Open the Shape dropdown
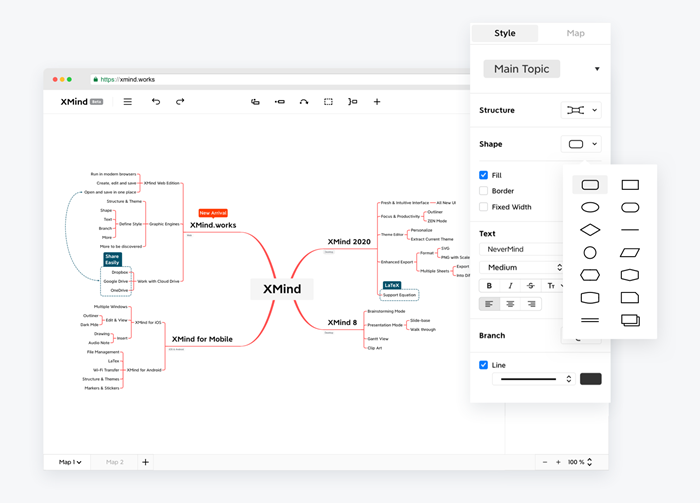Screen dimensions: 700x503 [581, 144]
